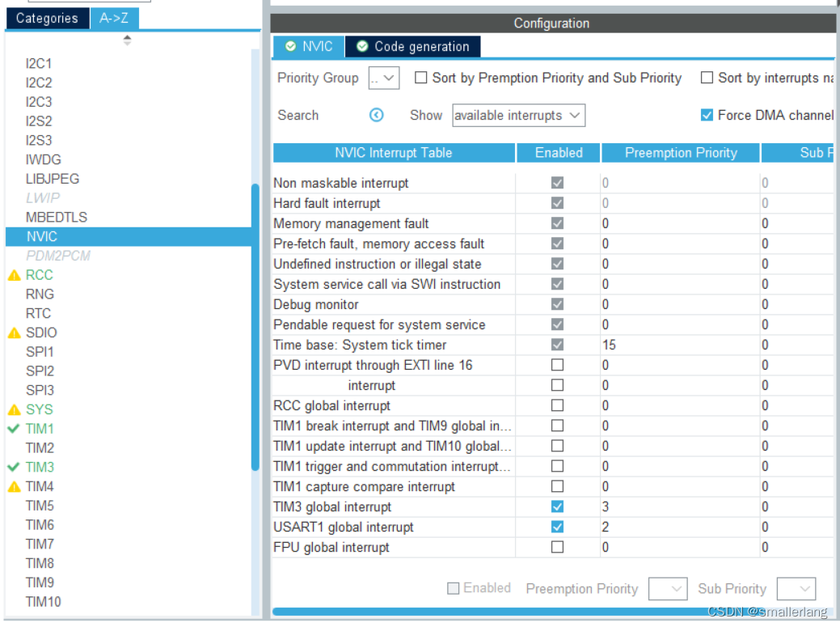Disable USART1 global interrupt checkbox
The image size is (840, 627).
tap(558, 527)
